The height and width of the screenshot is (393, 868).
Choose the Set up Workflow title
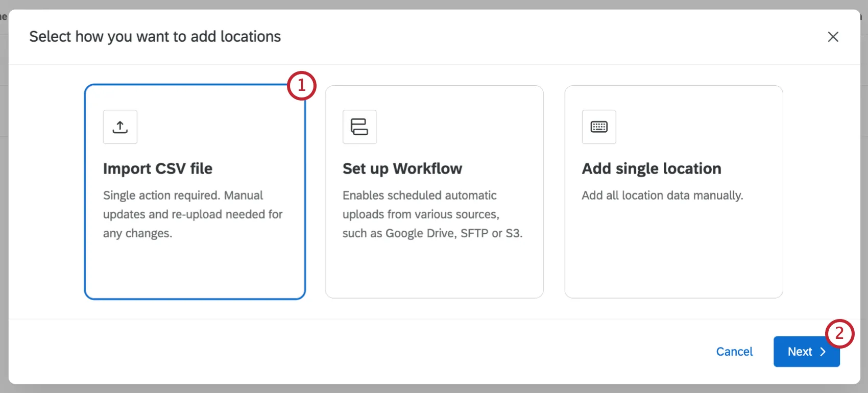point(402,168)
